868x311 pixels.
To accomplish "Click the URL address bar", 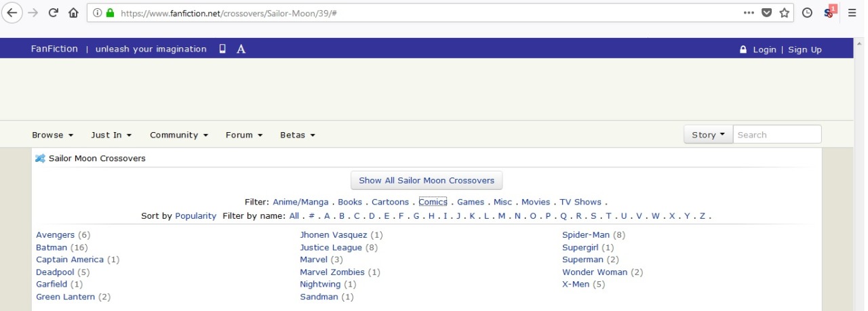I will (x=427, y=12).
